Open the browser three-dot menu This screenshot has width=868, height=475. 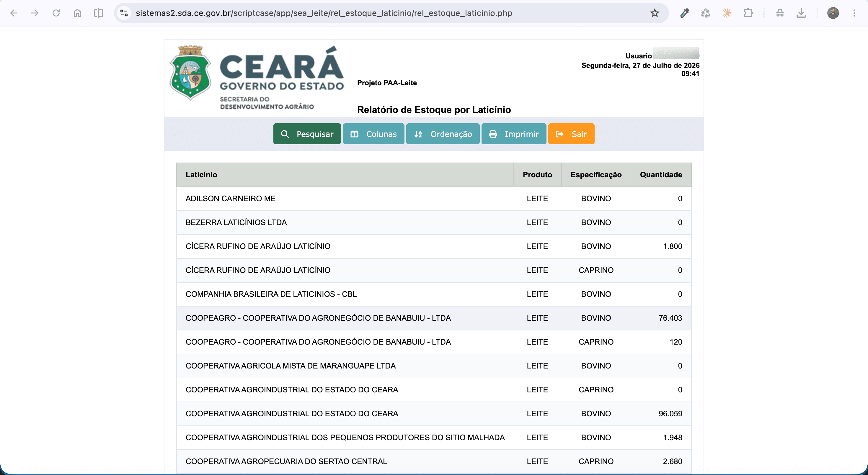(x=854, y=13)
